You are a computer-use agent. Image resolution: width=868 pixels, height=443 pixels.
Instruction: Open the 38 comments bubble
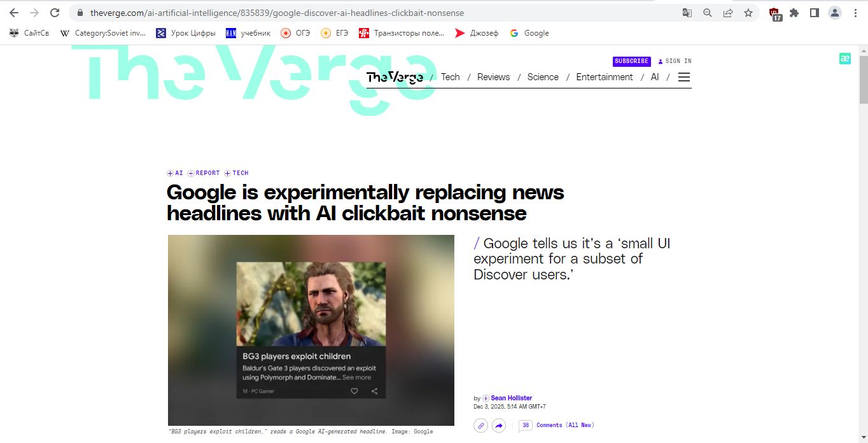point(526,425)
